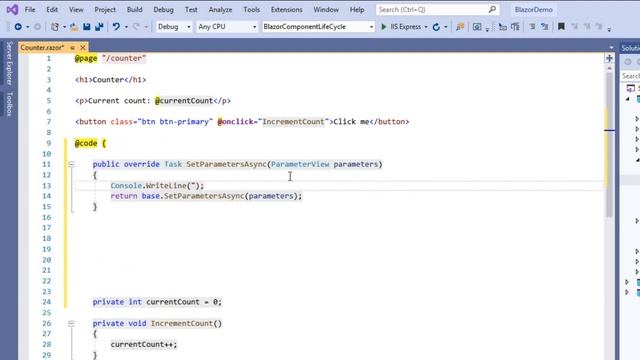The height and width of the screenshot is (360, 640).
Task: Open the New Project dropdown arrow
Action: tap(64, 27)
